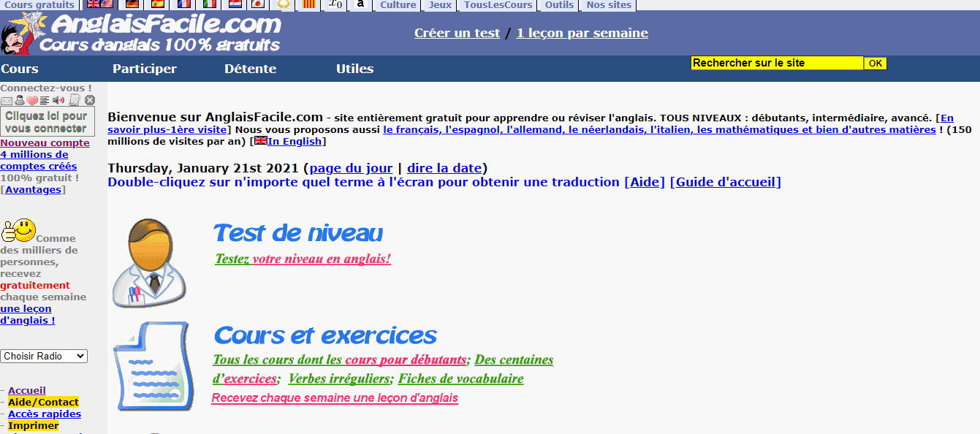980x434 pixels.
Task: Click the doctor figure icon for level test
Action: pos(151,262)
